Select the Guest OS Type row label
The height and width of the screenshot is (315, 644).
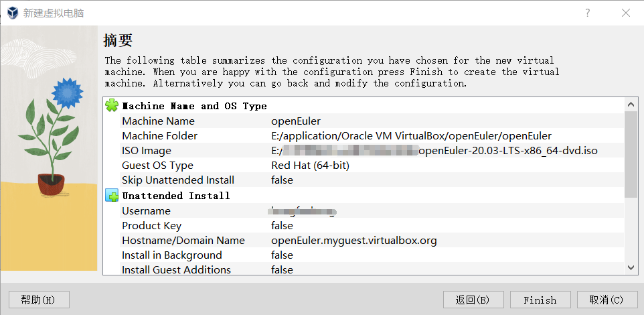[157, 166]
